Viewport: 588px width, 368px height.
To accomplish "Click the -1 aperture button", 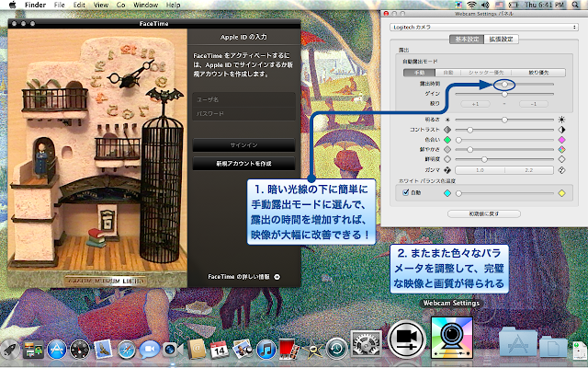I will coord(534,104).
